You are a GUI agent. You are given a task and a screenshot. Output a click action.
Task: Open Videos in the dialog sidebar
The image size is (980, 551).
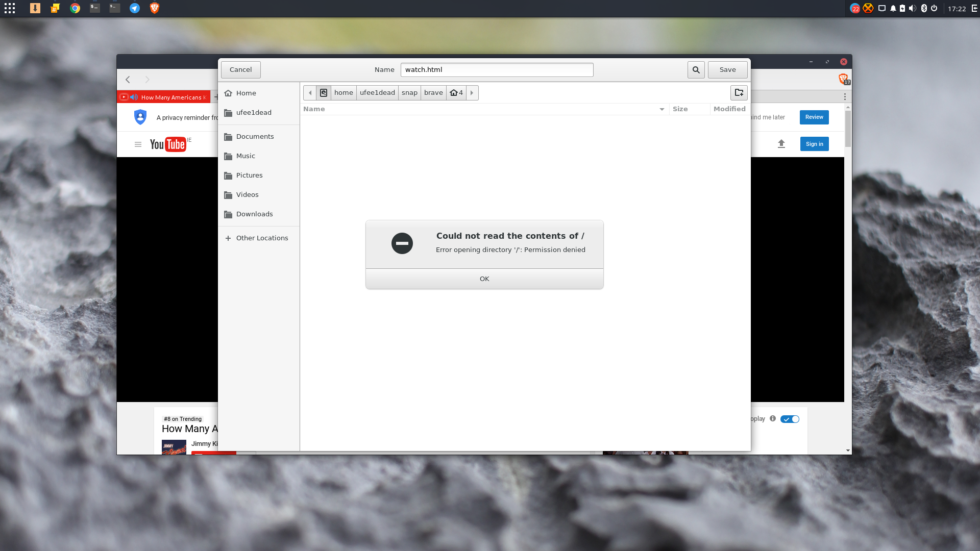[259, 195]
